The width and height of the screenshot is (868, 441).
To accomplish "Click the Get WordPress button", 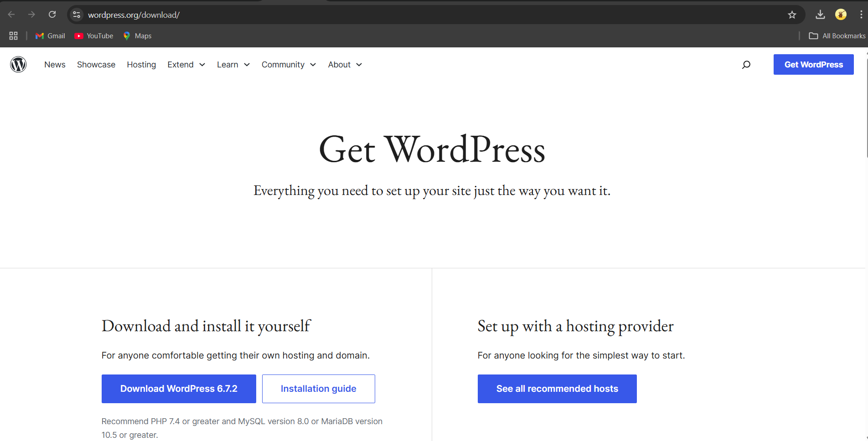I will pos(813,65).
